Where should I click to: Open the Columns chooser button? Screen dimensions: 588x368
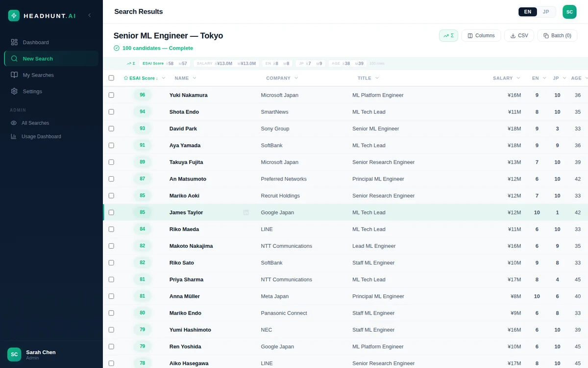pyautogui.click(x=481, y=36)
